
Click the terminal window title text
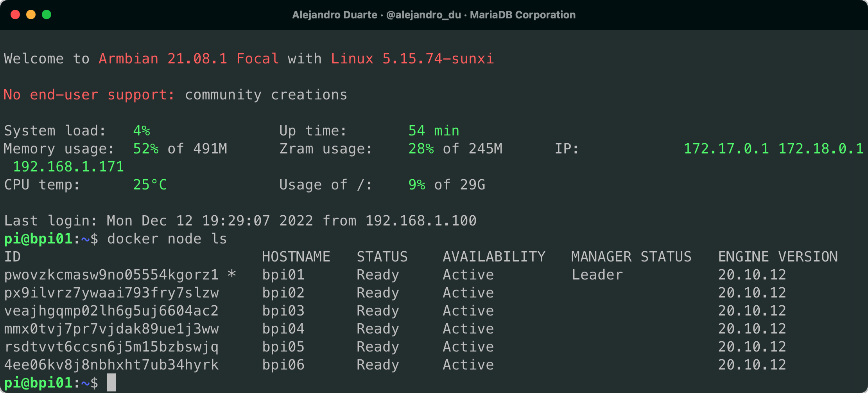point(434,15)
